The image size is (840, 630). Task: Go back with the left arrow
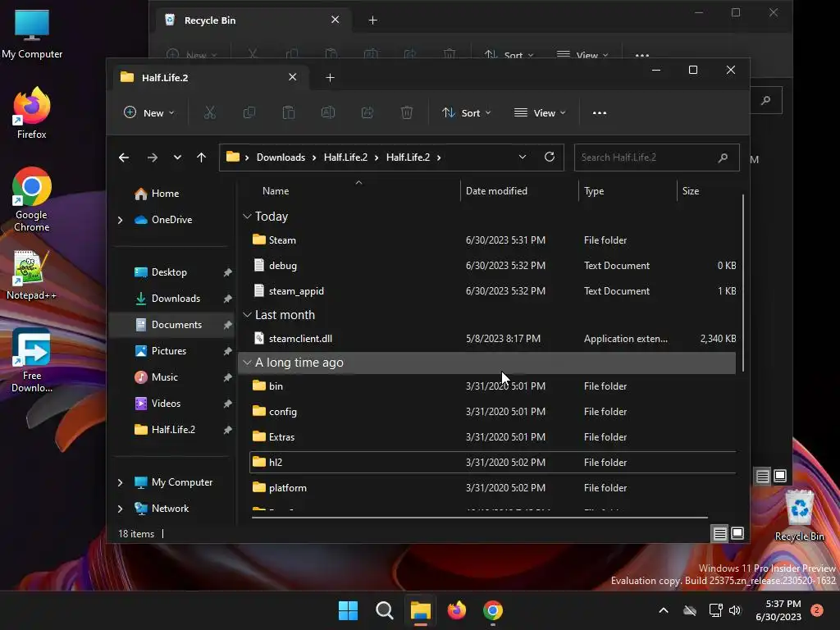point(124,157)
